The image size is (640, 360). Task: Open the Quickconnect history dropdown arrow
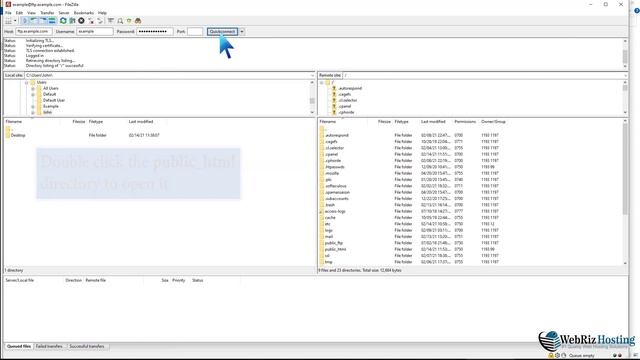tap(242, 31)
